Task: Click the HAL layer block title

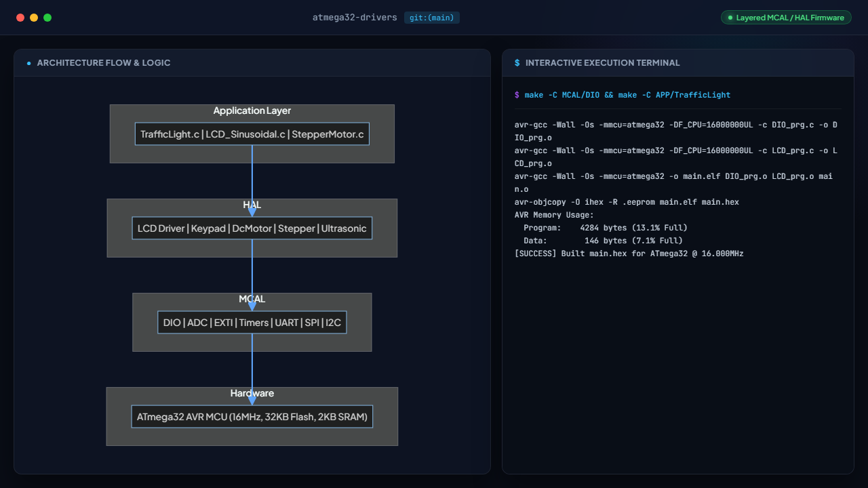Action: pos(252,205)
